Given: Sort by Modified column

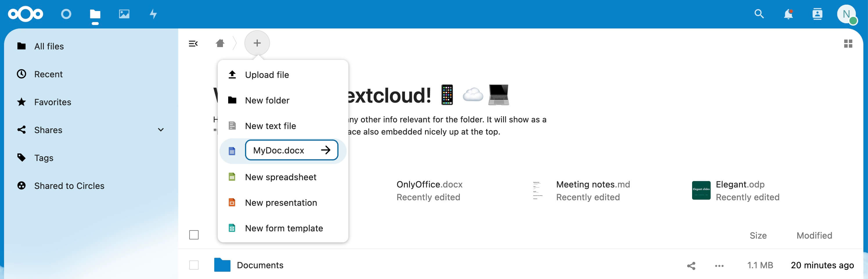Looking at the screenshot, I should [814, 235].
